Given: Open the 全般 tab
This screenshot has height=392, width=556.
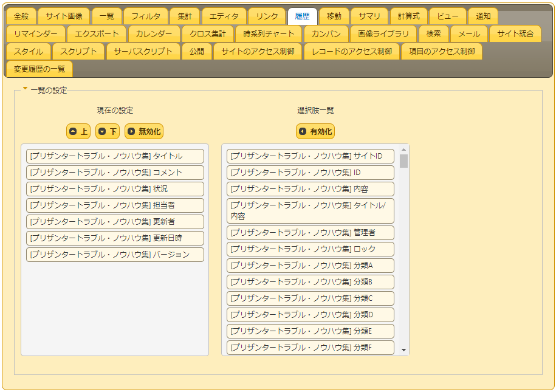Looking at the screenshot, I should pyautogui.click(x=21, y=16).
